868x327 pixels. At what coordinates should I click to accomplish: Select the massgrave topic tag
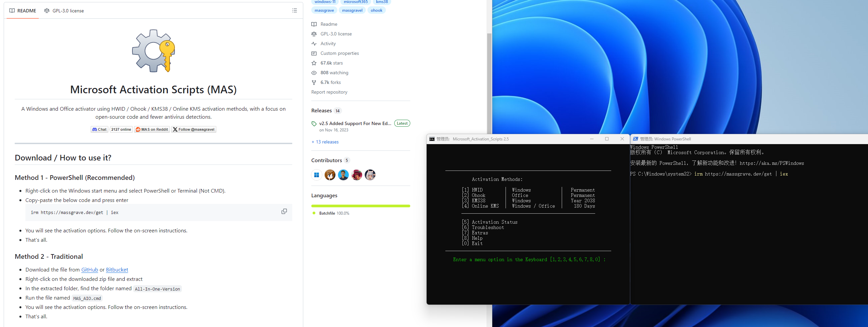tap(324, 10)
